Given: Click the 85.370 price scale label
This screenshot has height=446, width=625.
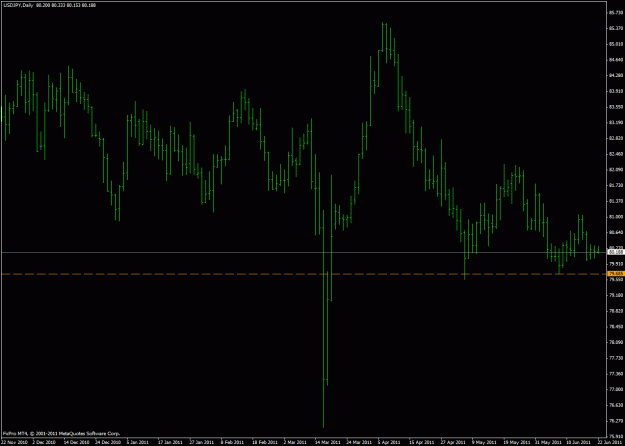Looking at the screenshot, I should click(616, 28).
